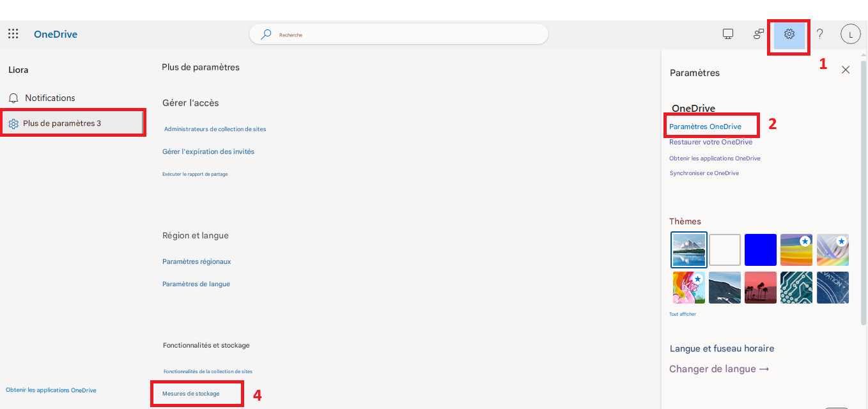Screen dimensions: 868x409
Task: Click the bell icon beside Notifications
Action: click(14, 98)
